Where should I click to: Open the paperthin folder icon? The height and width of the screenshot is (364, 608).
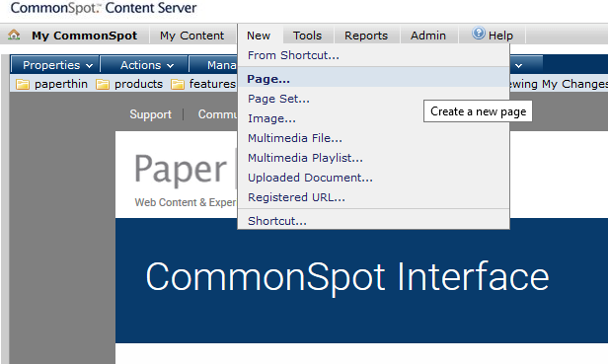click(x=23, y=84)
